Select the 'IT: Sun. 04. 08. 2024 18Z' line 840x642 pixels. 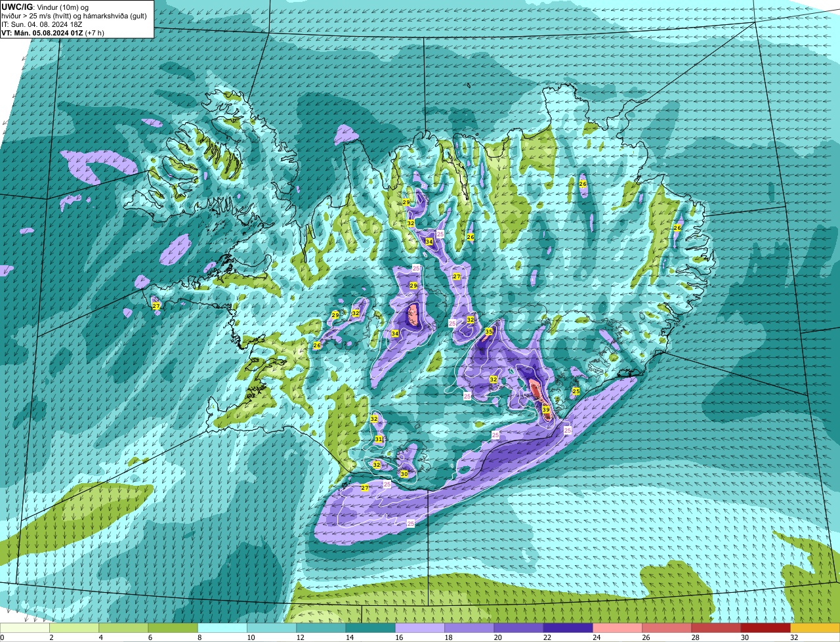pyautogui.click(x=42, y=24)
